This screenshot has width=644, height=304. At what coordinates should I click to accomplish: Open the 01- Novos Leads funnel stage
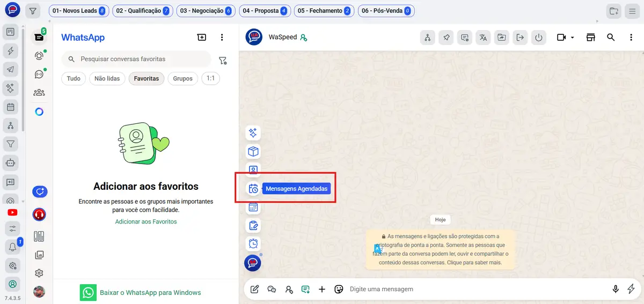coord(79,11)
